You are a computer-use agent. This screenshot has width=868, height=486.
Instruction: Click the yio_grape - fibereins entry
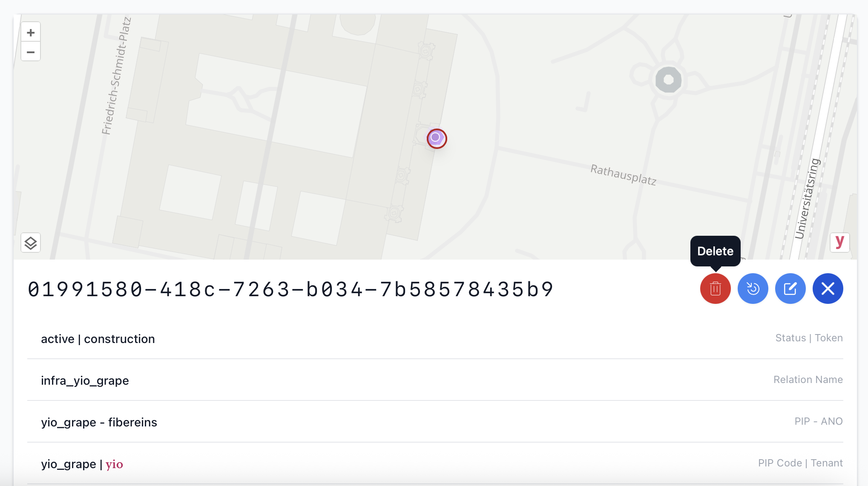tap(99, 423)
